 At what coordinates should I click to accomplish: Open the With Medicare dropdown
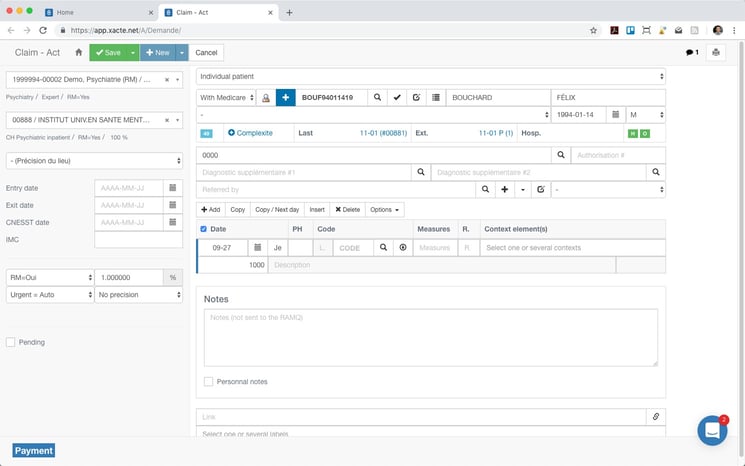[226, 97]
